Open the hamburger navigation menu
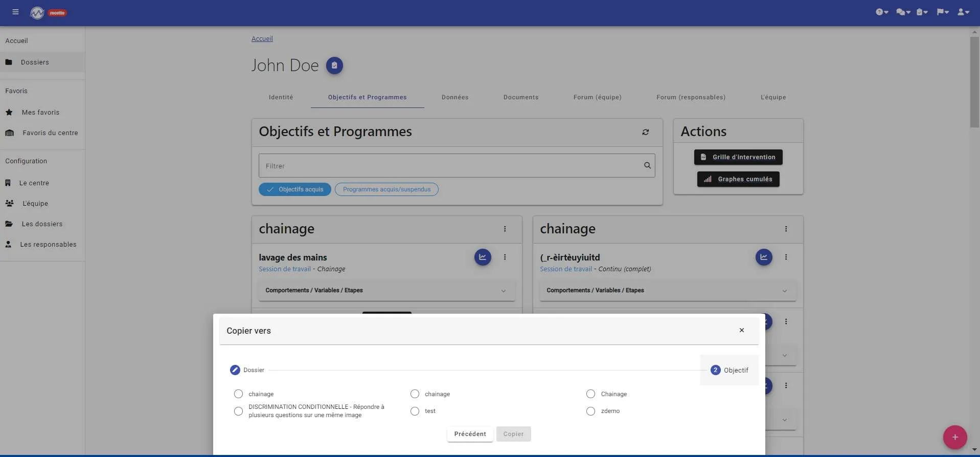The width and height of the screenshot is (980, 457). pyautogui.click(x=15, y=12)
